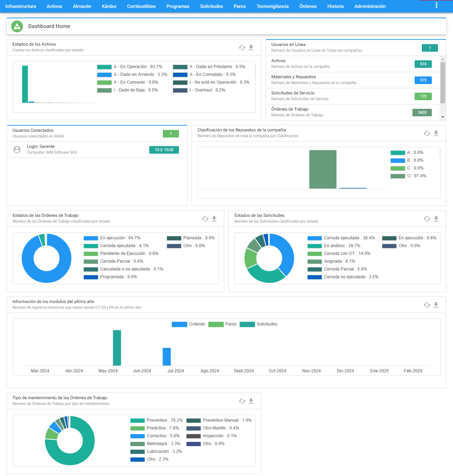
Task: Click 'Cerrada con OT : 14.0%' legend label
Action: [347, 253]
